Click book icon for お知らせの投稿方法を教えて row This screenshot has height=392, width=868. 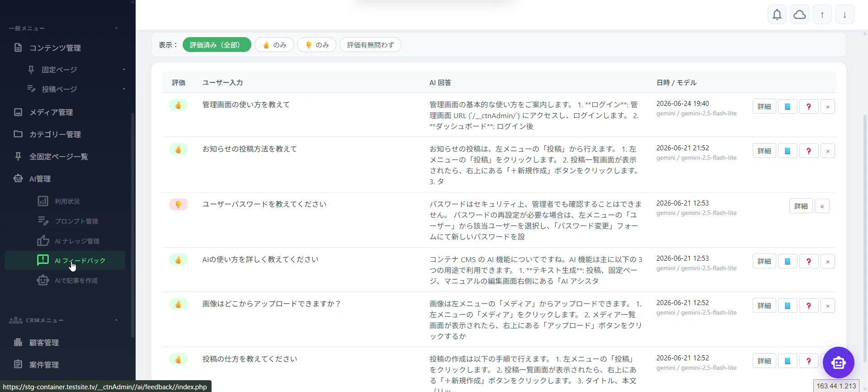point(787,151)
